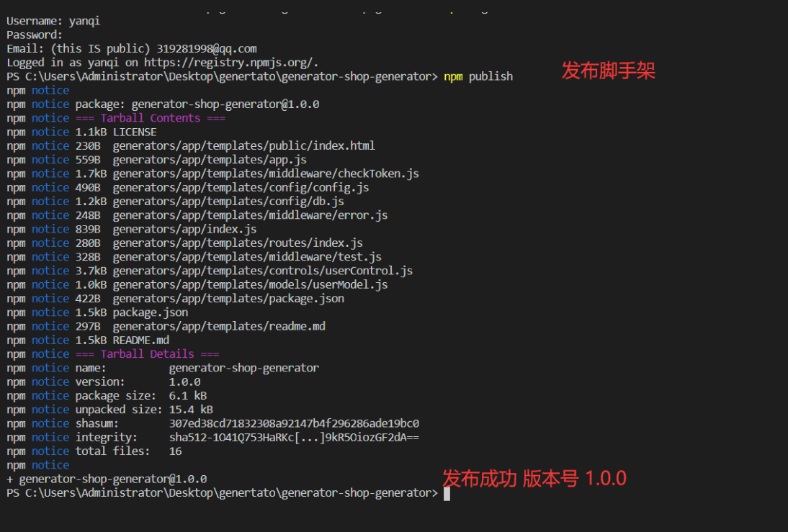The image size is (788, 532).
Task: Click the '1.5kB package.json' entry
Action: coord(132,313)
